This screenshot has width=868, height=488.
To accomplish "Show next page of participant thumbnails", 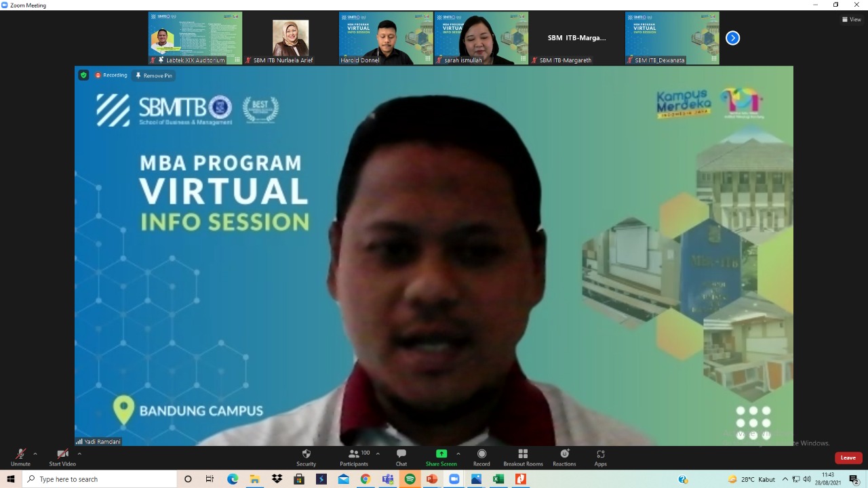I will 732,38.
